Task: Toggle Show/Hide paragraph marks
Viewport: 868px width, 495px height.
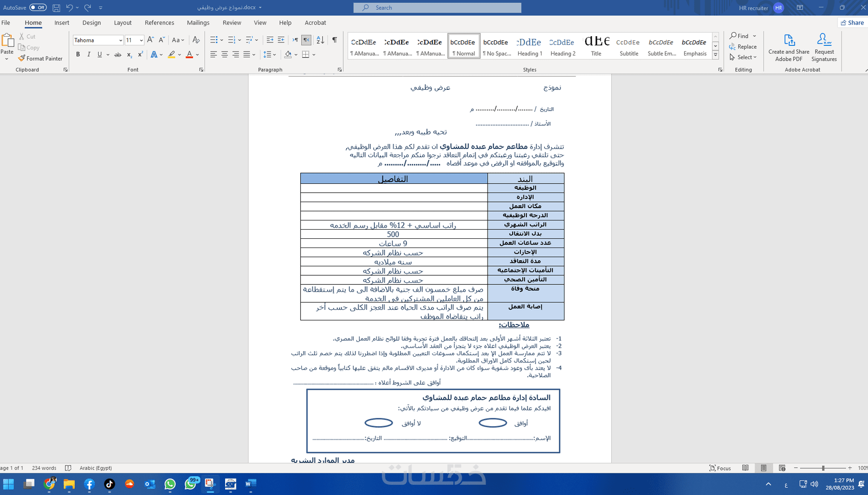Action: click(334, 40)
